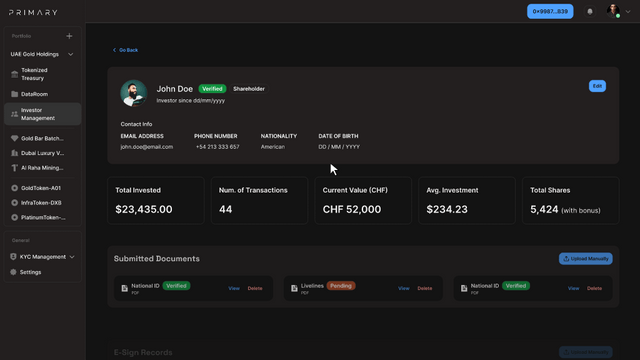The image size is (640, 360).
Task: Click Total Invested value $23,435.00
Action: click(x=144, y=209)
